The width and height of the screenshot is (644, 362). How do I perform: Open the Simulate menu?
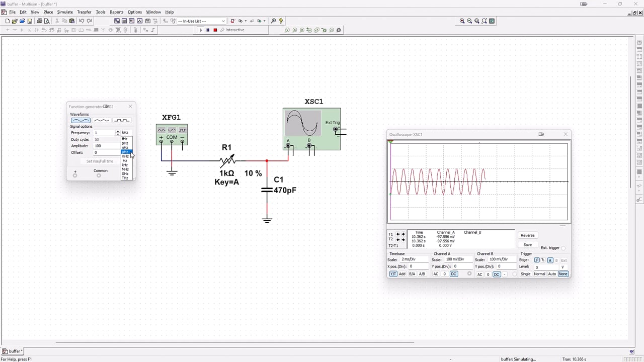[65, 12]
